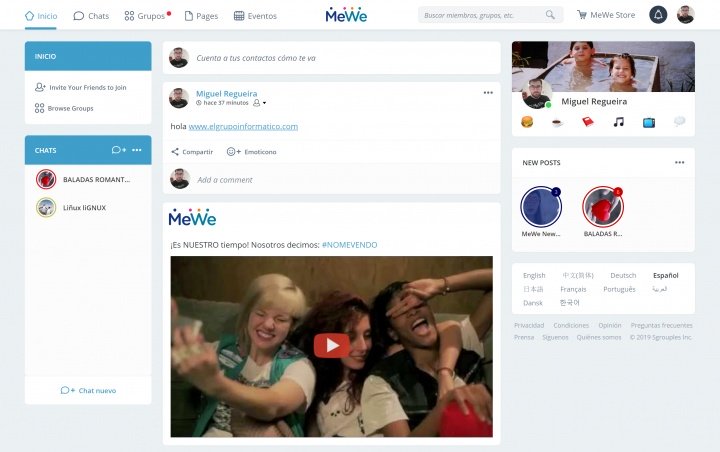Viewport: 720px width, 452px height.
Task: Open the Síguenos footer link
Action: tap(555, 337)
